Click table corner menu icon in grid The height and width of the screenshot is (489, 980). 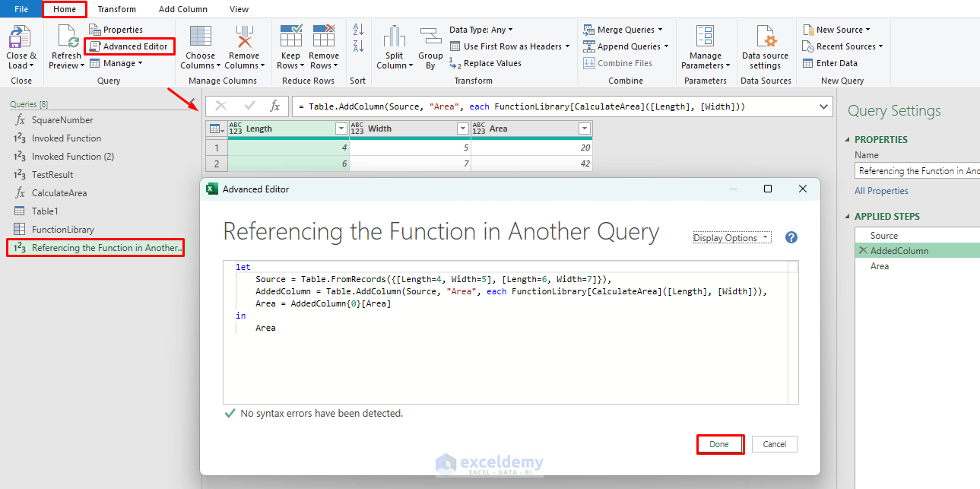(216, 129)
